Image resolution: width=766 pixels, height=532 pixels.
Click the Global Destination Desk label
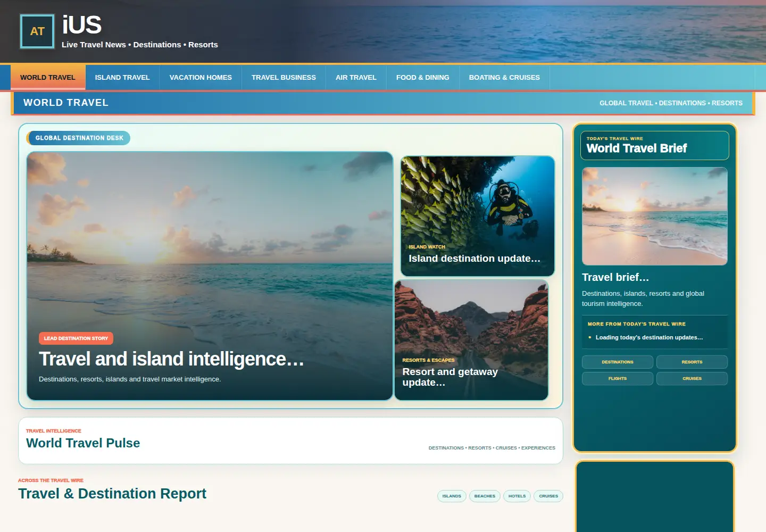79,138
